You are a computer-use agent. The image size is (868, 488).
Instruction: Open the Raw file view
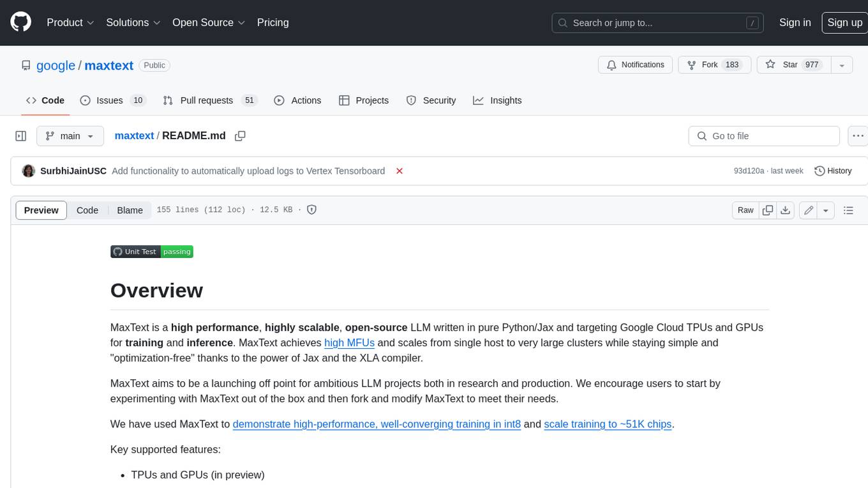pos(745,210)
